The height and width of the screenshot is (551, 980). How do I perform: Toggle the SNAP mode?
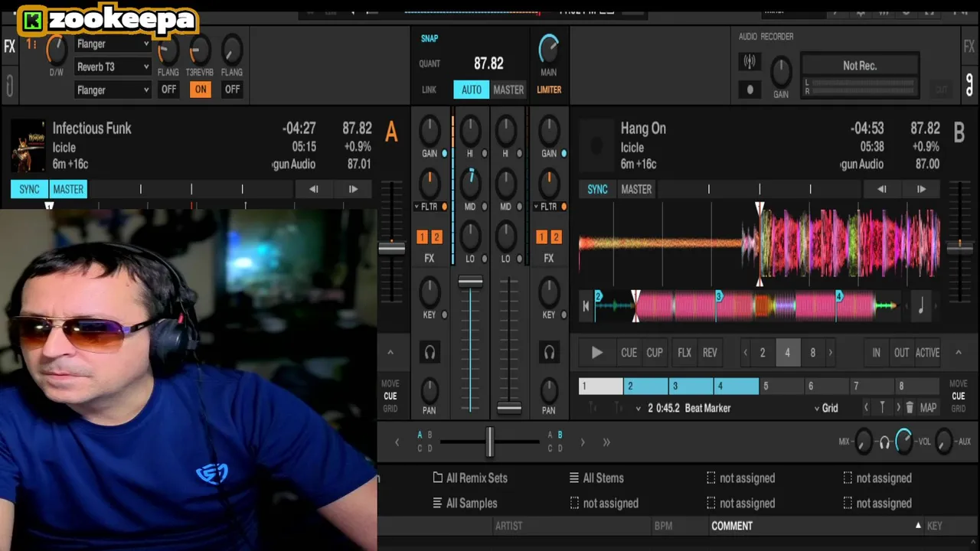(x=430, y=38)
